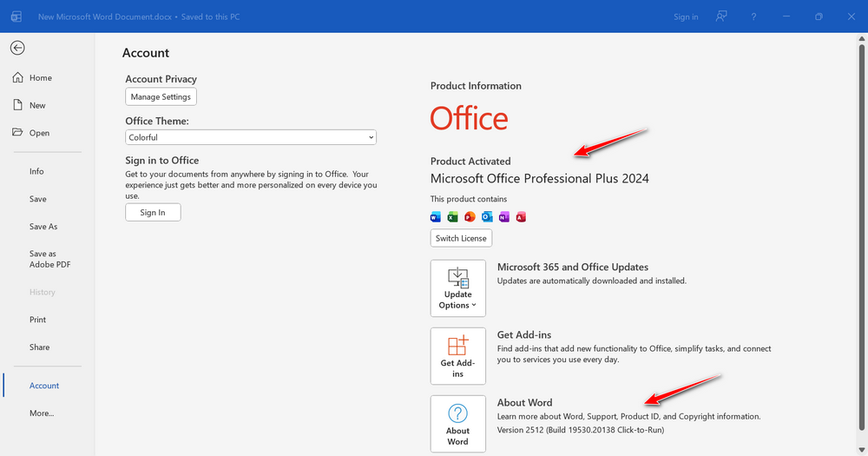This screenshot has height=456, width=868.
Task: Click the Microsoft 365 and Office Updates heading
Action: [572, 267]
